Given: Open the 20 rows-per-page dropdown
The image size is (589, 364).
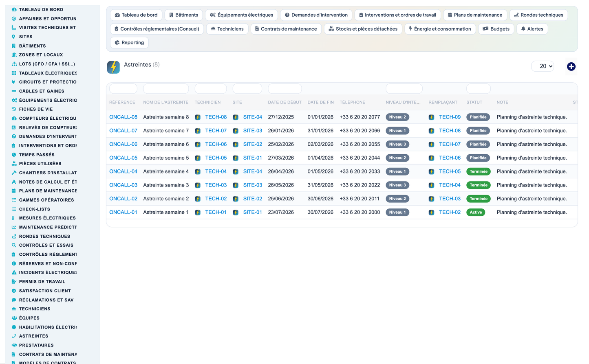Looking at the screenshot, I should click(x=543, y=66).
